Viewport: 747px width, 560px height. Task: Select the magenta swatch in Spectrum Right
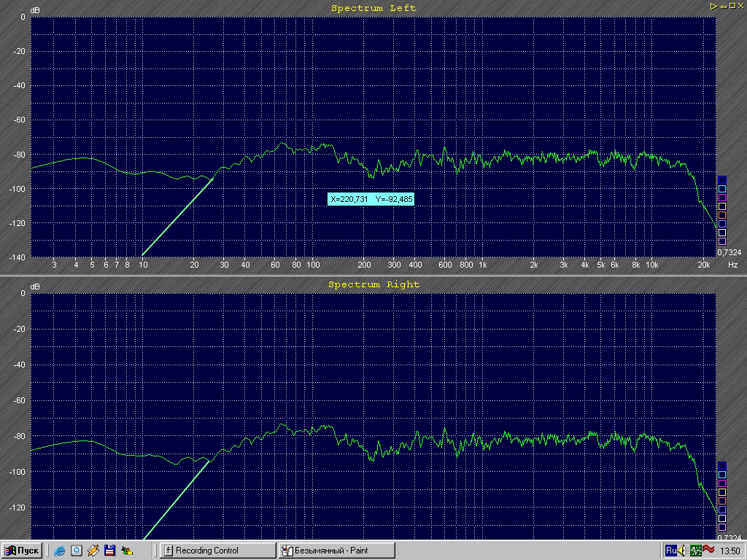(722, 483)
